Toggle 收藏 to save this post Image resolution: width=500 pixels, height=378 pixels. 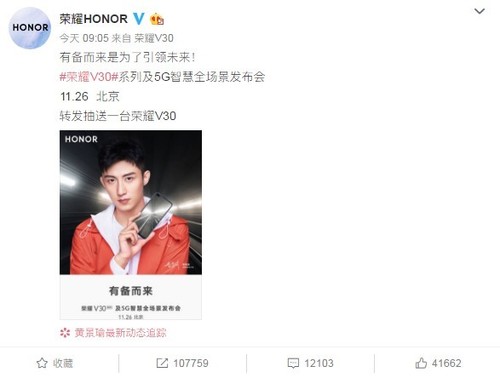pos(55,363)
